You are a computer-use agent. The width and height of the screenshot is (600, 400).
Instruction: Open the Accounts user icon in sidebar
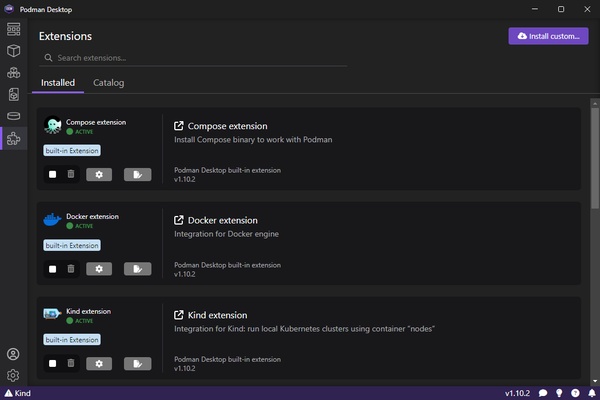coord(13,354)
